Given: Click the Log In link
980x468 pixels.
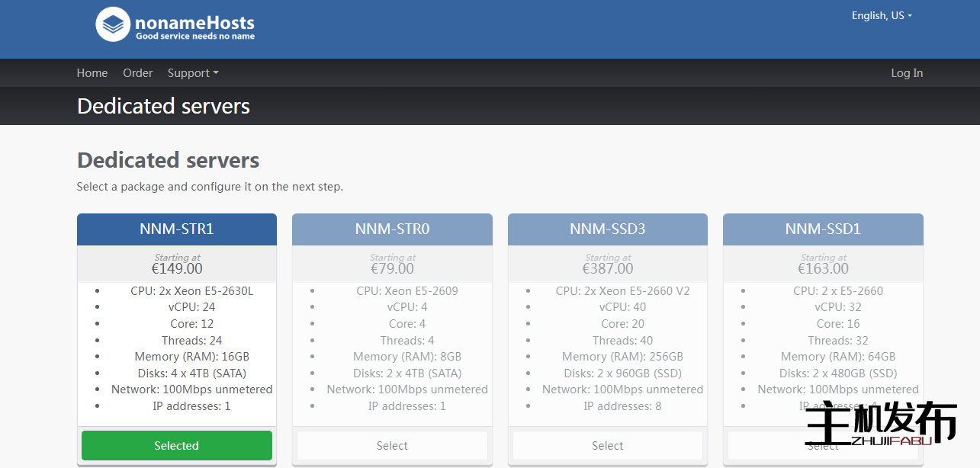Looking at the screenshot, I should [906, 72].
